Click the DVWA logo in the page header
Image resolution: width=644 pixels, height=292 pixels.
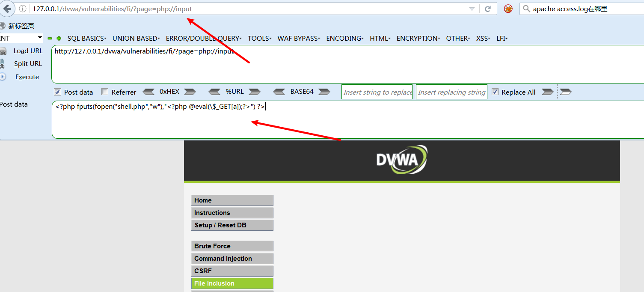click(402, 160)
